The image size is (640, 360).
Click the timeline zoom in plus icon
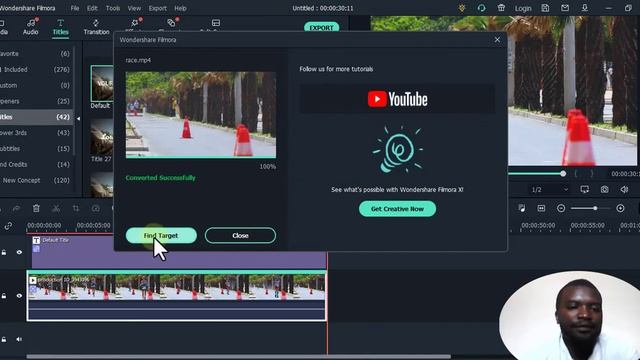620,208
